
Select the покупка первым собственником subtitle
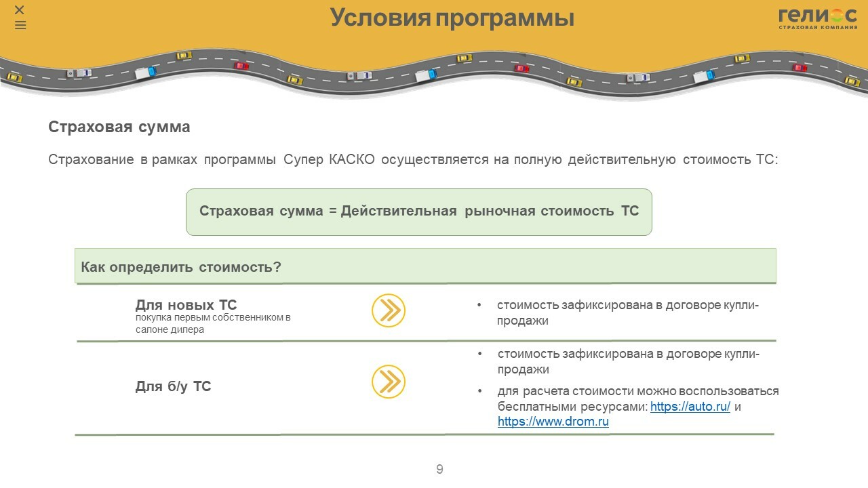[x=213, y=323]
